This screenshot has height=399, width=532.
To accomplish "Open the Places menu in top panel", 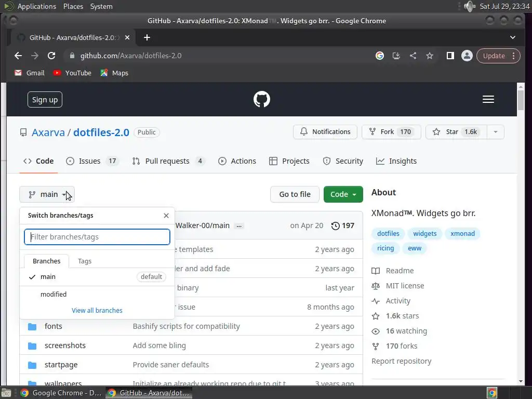I will tap(73, 6).
